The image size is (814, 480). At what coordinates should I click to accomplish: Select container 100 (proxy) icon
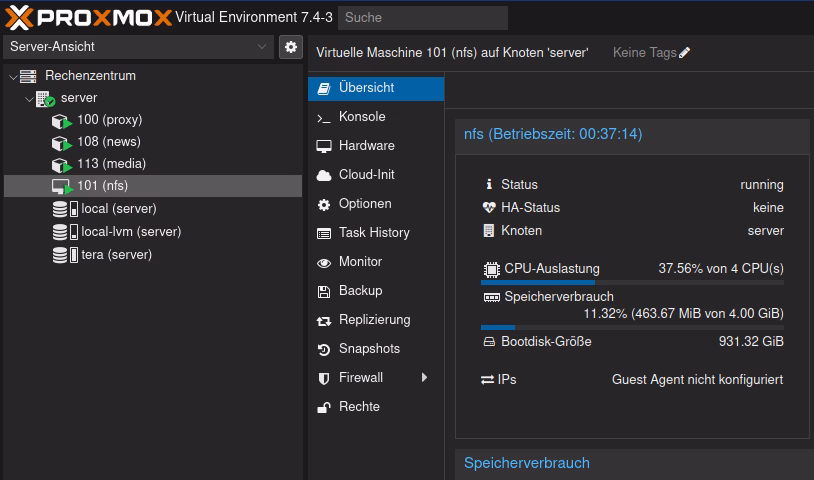(x=62, y=121)
